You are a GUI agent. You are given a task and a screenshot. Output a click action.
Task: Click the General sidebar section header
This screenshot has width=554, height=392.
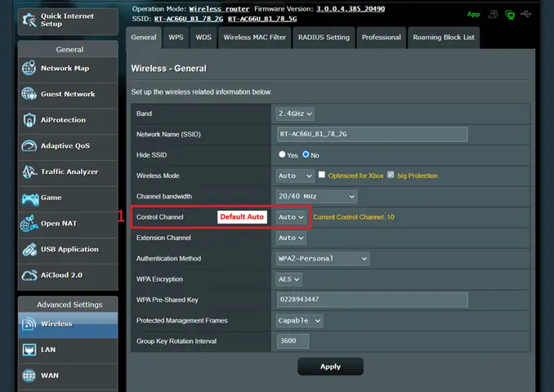pos(69,50)
